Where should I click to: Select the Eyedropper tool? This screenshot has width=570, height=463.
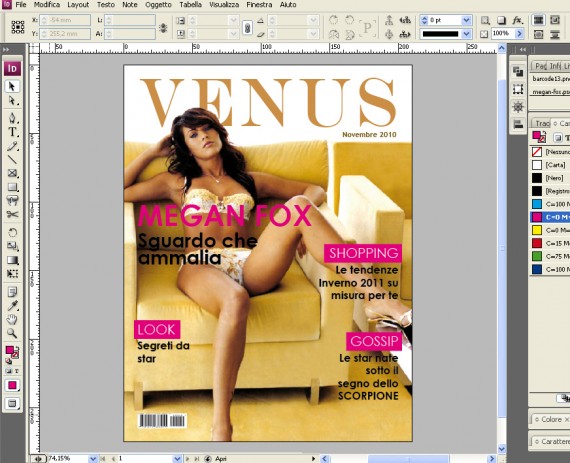(x=12, y=305)
